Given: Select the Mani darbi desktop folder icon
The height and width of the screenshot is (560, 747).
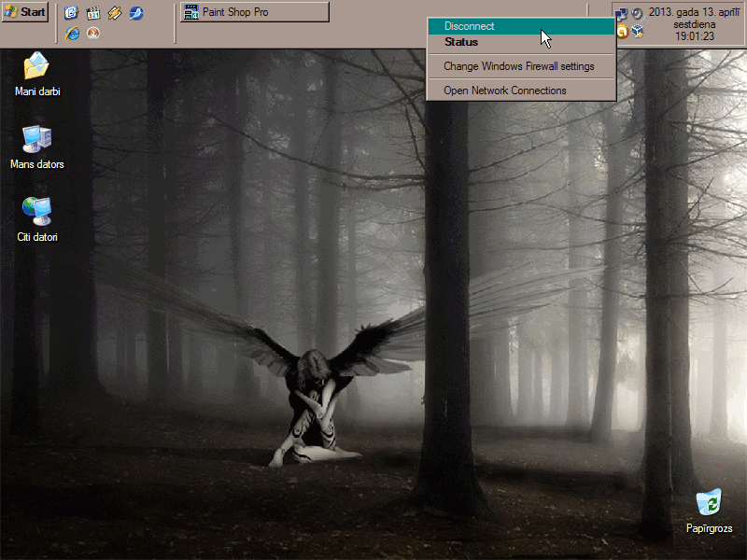Looking at the screenshot, I should tap(37, 75).
